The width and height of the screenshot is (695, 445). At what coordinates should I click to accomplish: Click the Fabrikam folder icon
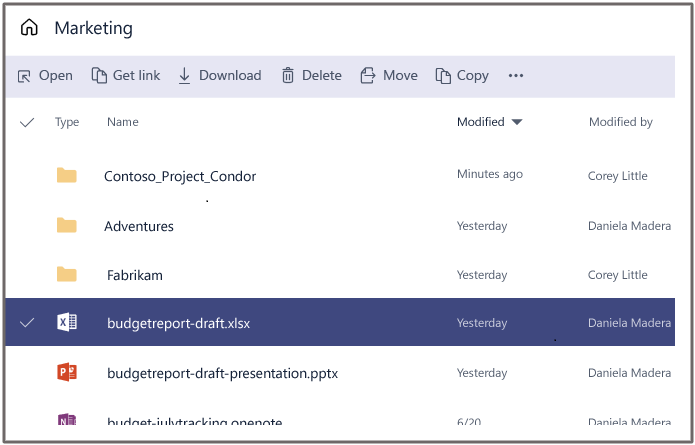tap(67, 275)
